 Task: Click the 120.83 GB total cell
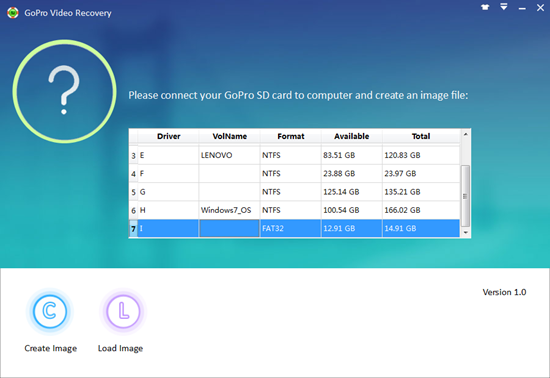tap(421, 155)
